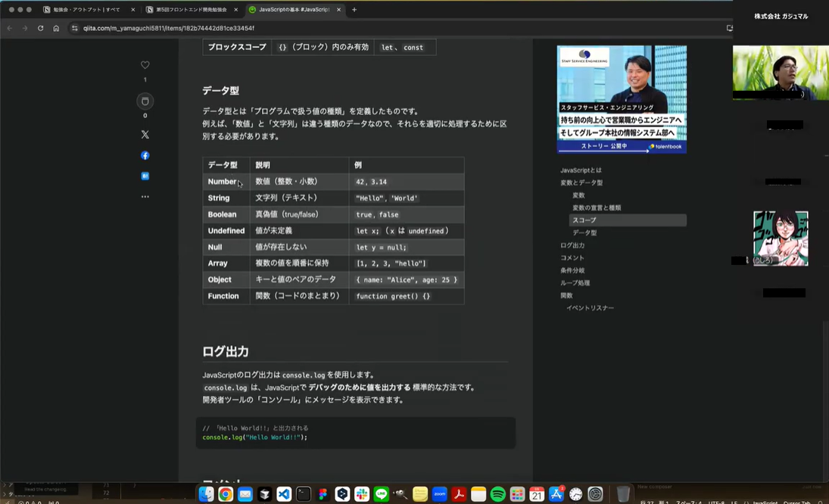
Task: Open Terminal from the Dock
Action: pos(304,494)
